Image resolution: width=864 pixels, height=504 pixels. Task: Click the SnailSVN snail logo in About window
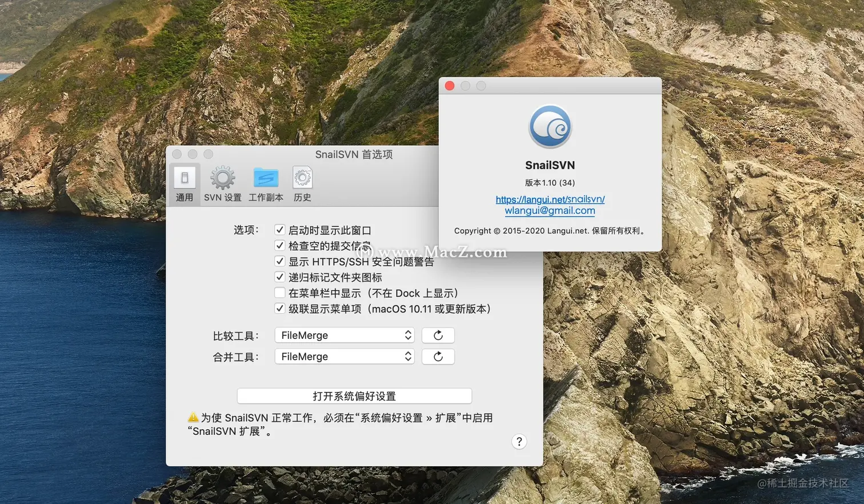pos(550,126)
